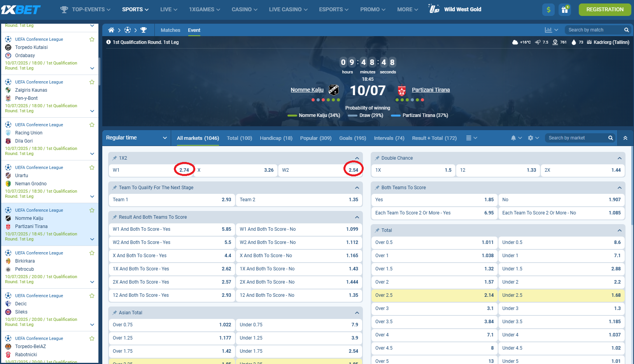This screenshot has width=634, height=364.
Task: Pin the Team To Qualify market
Action: click(115, 188)
